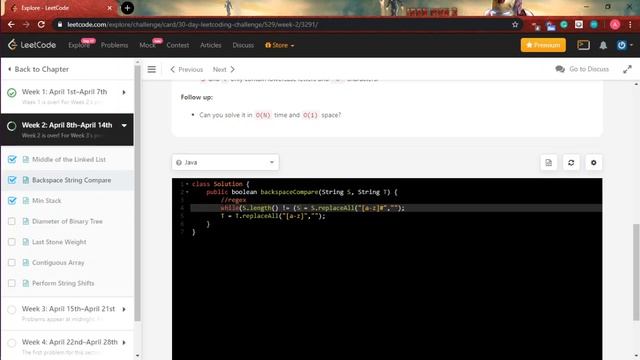Open the Contest menu item
640x360 pixels.
[178, 45]
